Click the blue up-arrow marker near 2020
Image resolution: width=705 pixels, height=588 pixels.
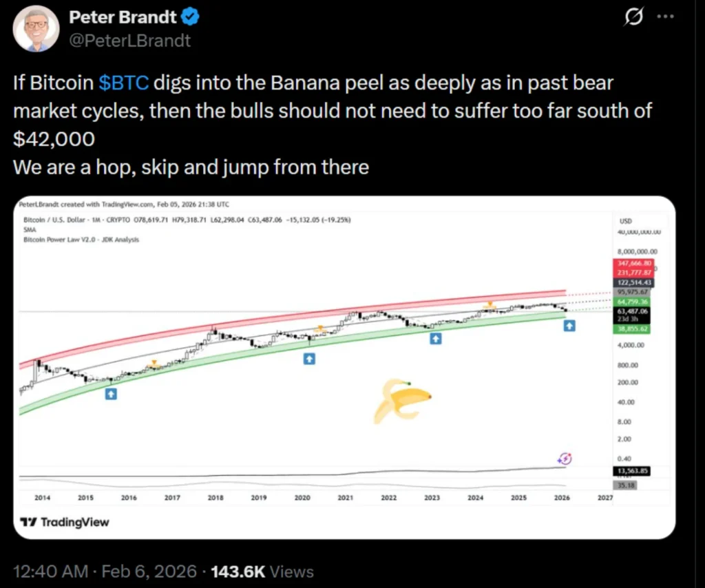[x=310, y=359]
